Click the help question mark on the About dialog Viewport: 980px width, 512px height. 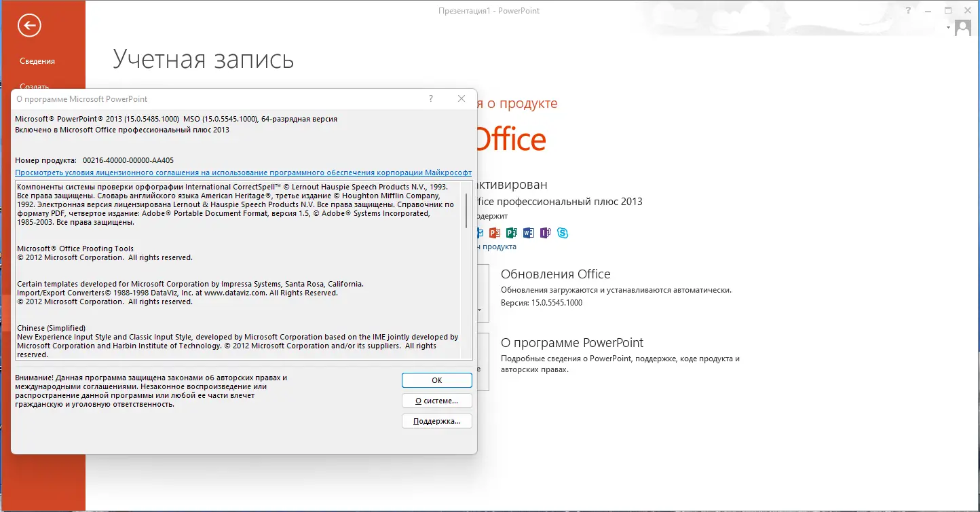(430, 98)
